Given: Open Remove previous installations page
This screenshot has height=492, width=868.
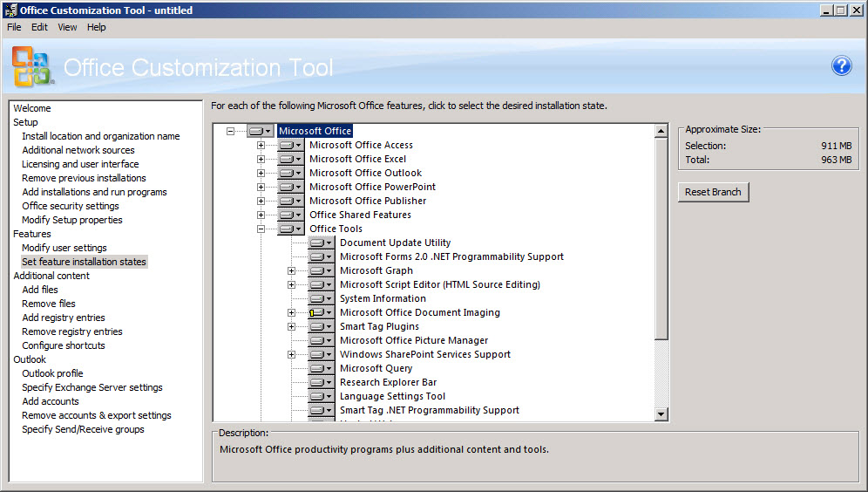Looking at the screenshot, I should pos(84,178).
